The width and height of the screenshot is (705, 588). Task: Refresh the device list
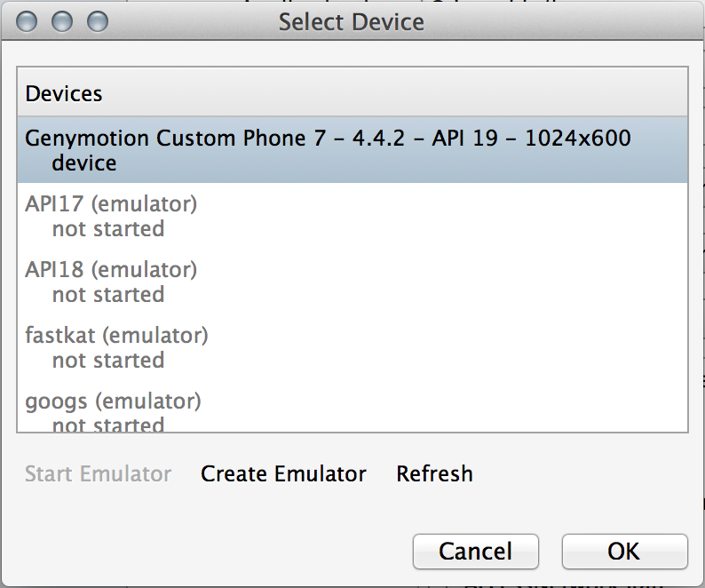(434, 473)
